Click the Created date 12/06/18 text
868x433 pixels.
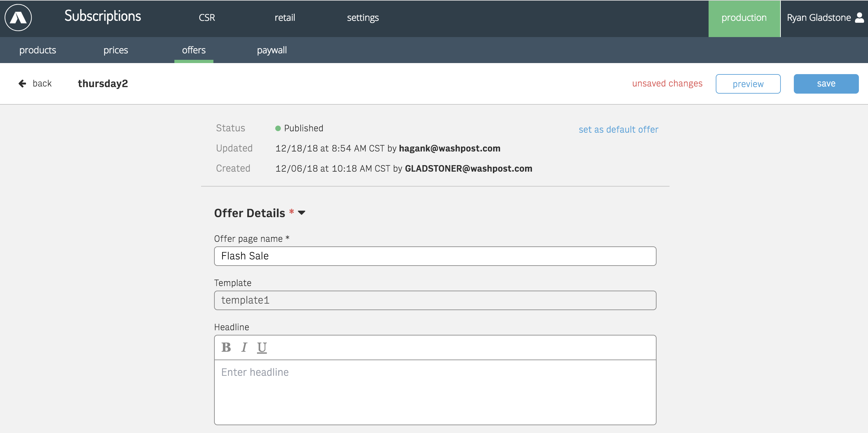296,169
